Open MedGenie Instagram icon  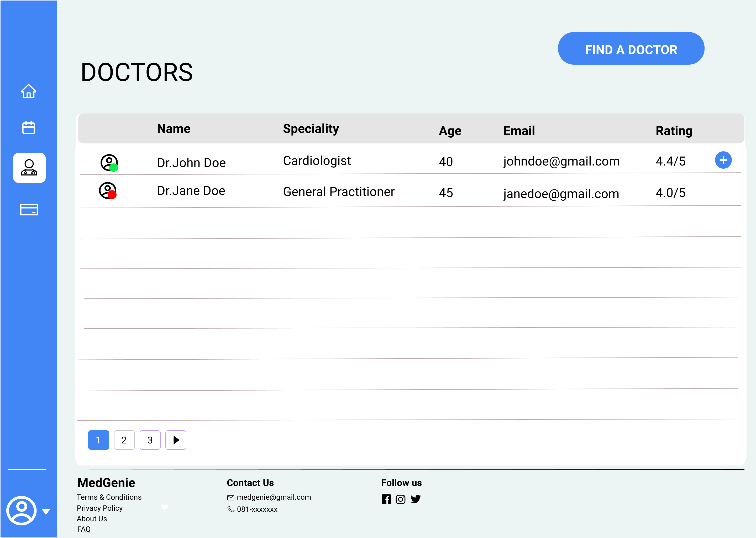(x=401, y=499)
